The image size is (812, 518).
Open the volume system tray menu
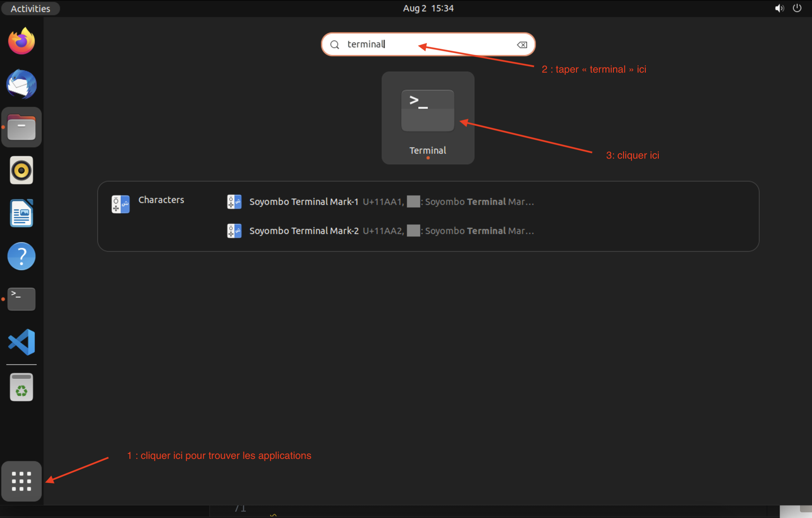click(779, 8)
